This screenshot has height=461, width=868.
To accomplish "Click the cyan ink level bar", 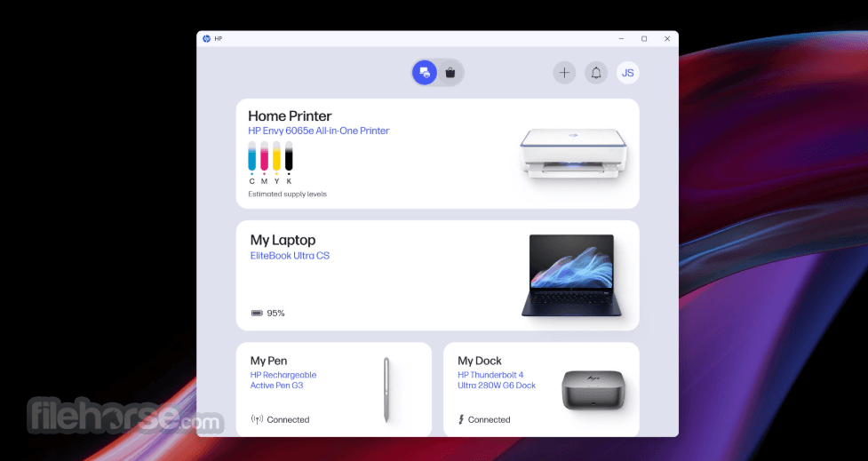I will tap(252, 156).
